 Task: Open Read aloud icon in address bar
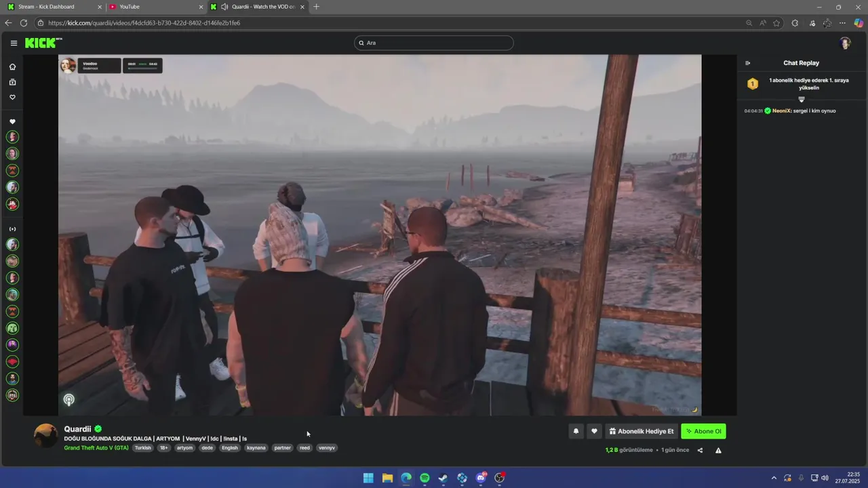[763, 23]
